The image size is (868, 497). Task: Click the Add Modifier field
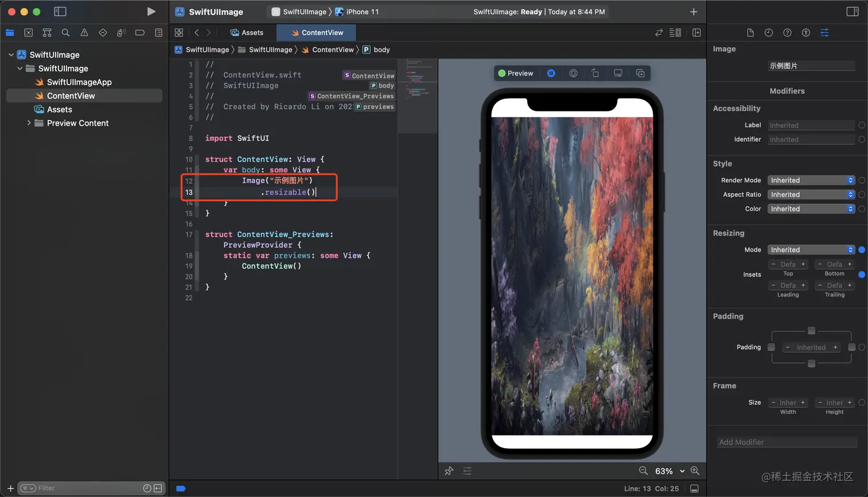pyautogui.click(x=786, y=442)
